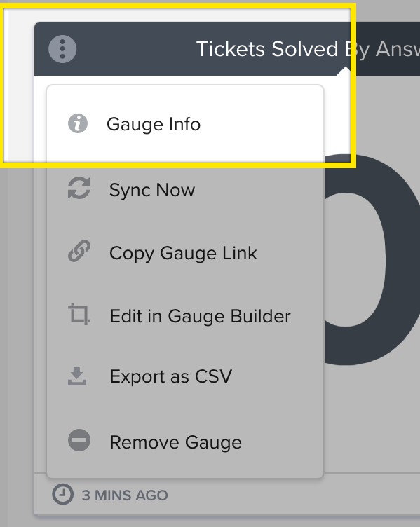
Task: Click the chain-link icon for Copy Gauge Link
Action: tap(79, 251)
